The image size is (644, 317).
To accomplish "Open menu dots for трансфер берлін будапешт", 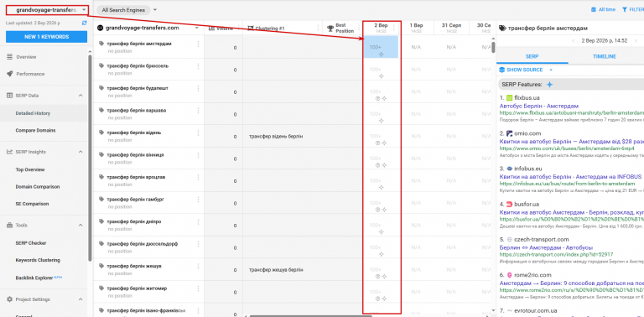I will coord(199,88).
